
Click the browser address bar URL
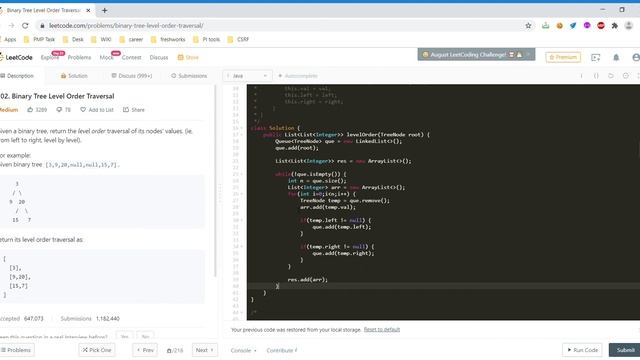point(126,26)
